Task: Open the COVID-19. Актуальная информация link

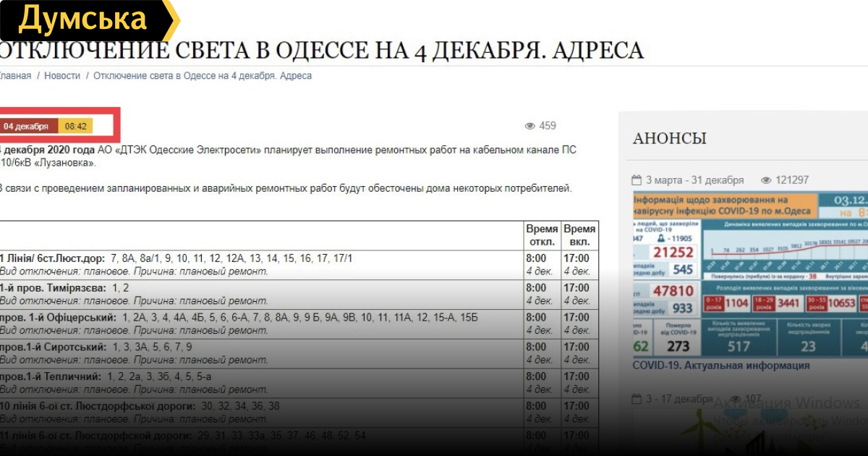Action: coord(721,366)
